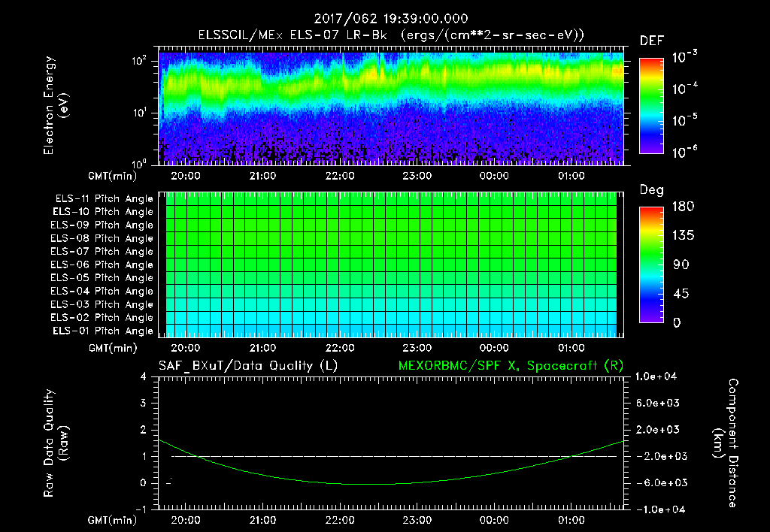Click the 45 value on Deg scale
770x532 pixels.
coord(680,294)
